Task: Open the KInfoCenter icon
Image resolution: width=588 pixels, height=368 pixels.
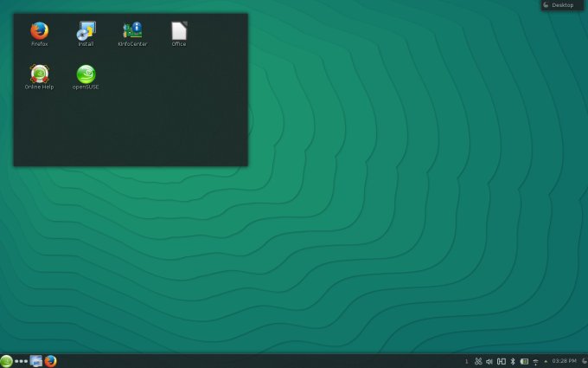Action: 132,30
